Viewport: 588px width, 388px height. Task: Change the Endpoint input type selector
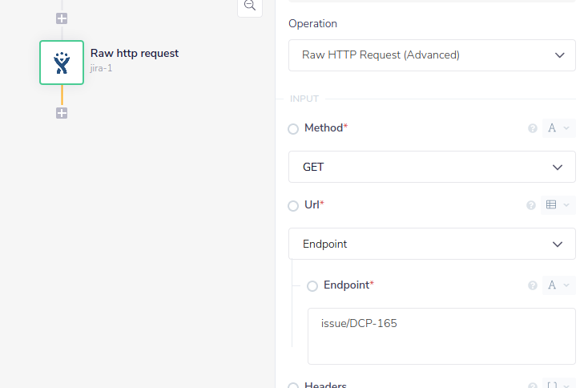(x=558, y=285)
